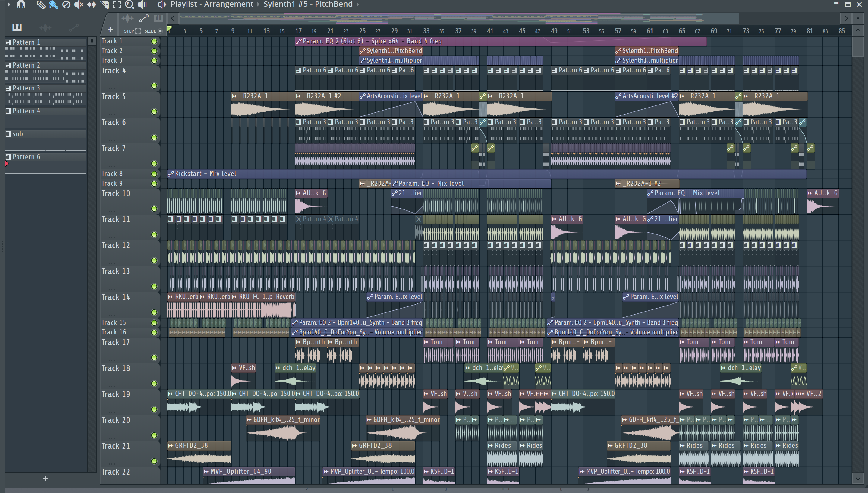Show patterns in the picker panel
The image size is (868, 493).
click(17, 27)
